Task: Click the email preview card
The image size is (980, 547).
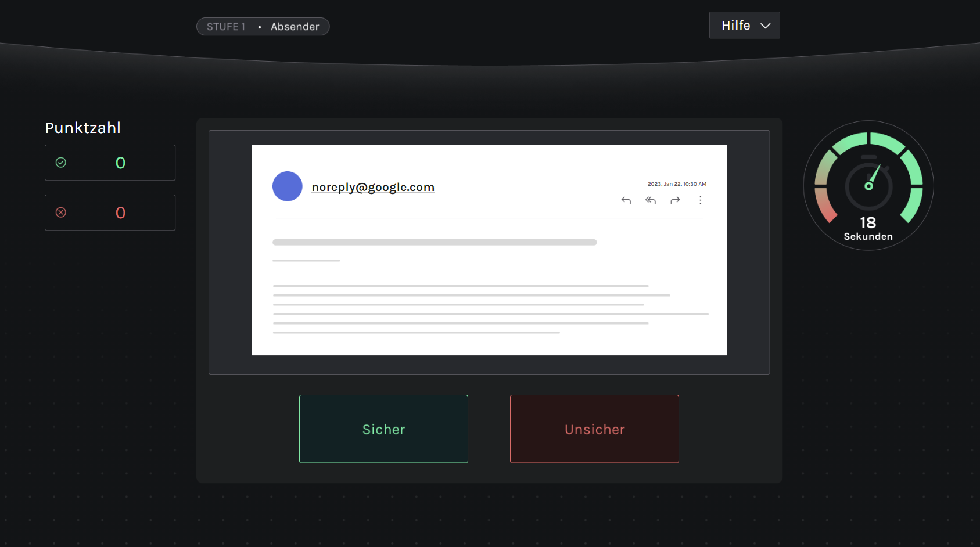Action: point(489,250)
